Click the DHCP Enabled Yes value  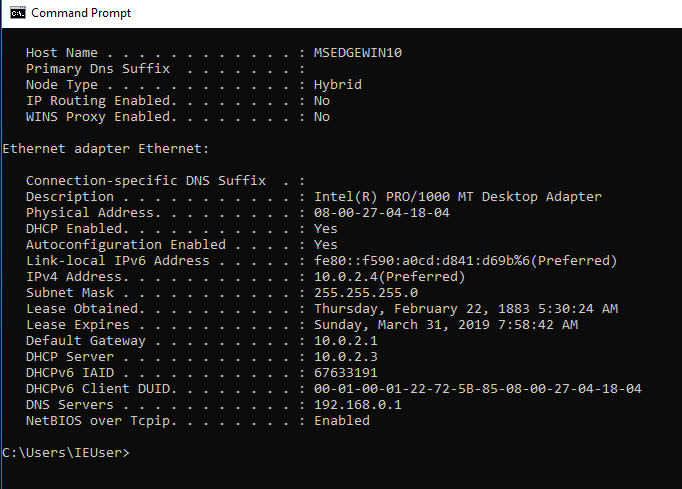[x=326, y=229]
